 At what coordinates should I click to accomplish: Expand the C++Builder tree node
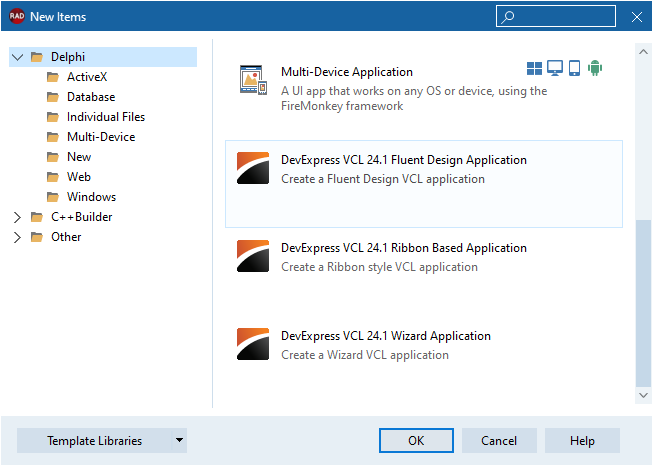(x=17, y=217)
